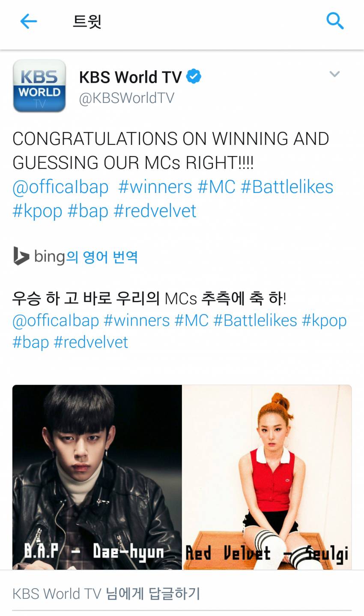Tap the reply to KBS World TV field
Viewport: 364px width, 616px height.
(182, 594)
